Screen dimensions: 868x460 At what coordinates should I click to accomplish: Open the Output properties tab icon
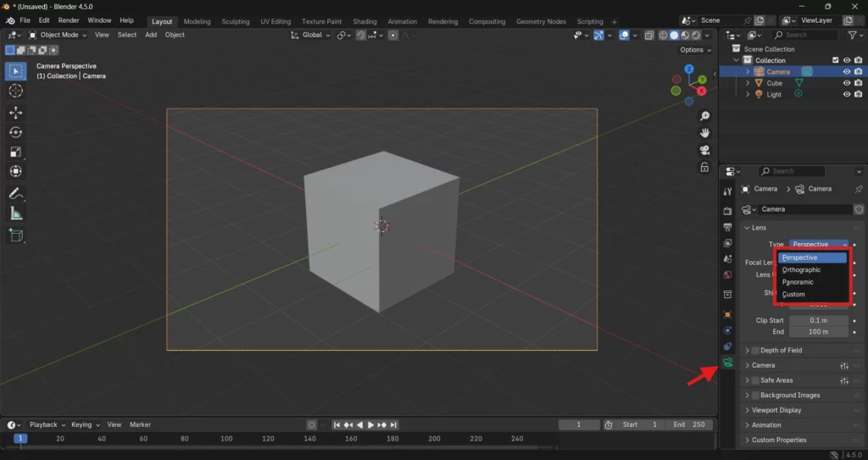728,227
